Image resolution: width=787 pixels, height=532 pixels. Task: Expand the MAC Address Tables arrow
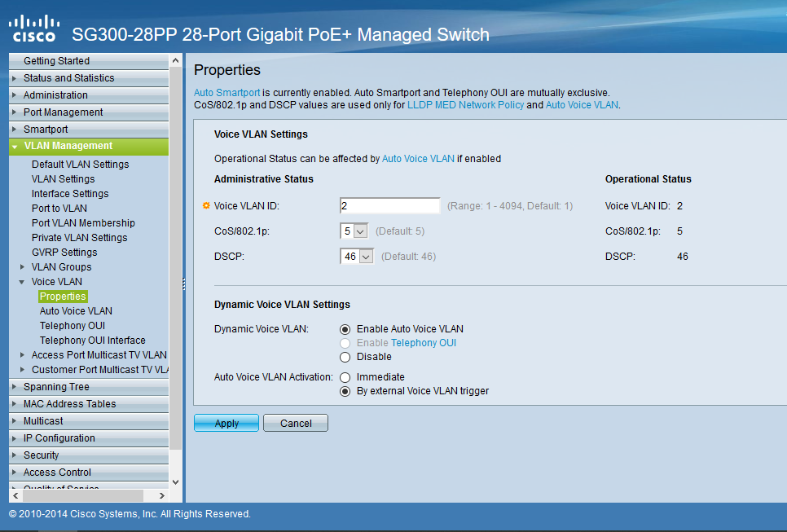[14, 404]
